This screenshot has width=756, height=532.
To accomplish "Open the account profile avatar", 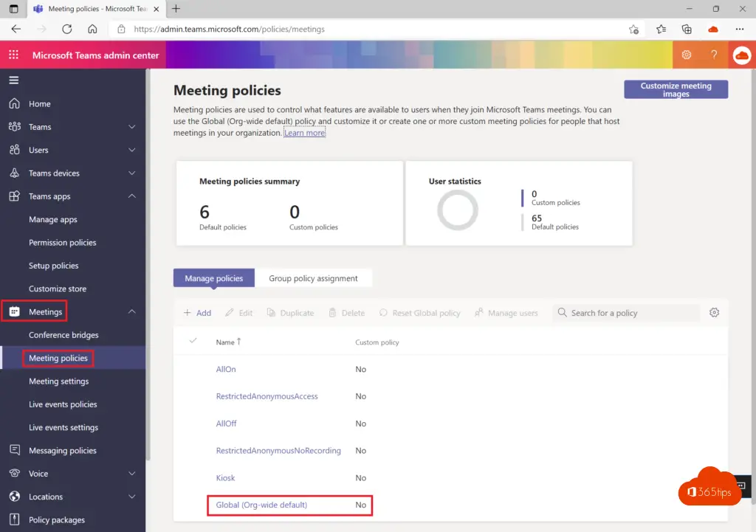I will click(741, 55).
